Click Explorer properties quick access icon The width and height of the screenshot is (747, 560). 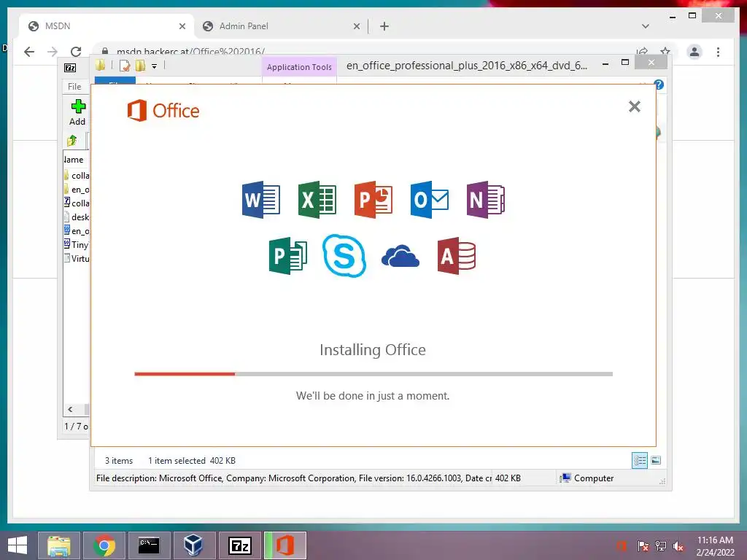coord(125,66)
